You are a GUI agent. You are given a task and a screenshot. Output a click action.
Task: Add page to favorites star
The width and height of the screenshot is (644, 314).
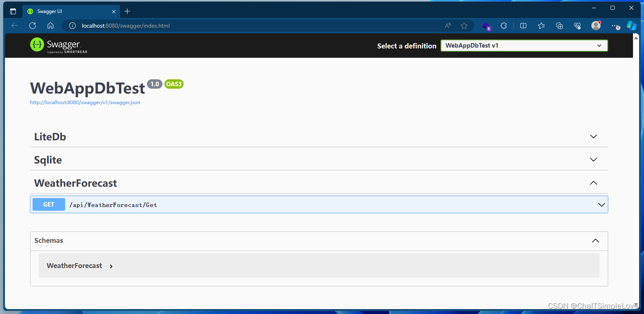pos(464,26)
